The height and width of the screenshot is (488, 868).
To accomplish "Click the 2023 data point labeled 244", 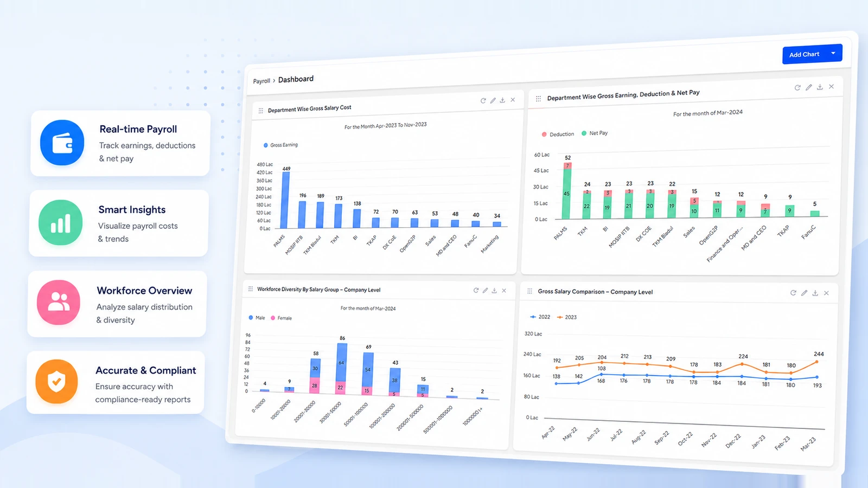I will tap(816, 362).
